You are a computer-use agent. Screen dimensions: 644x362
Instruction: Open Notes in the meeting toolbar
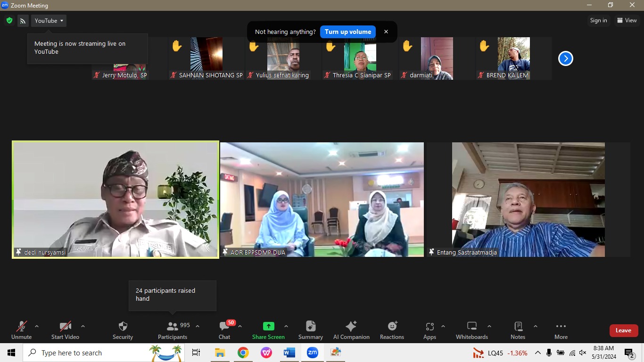tap(517, 327)
